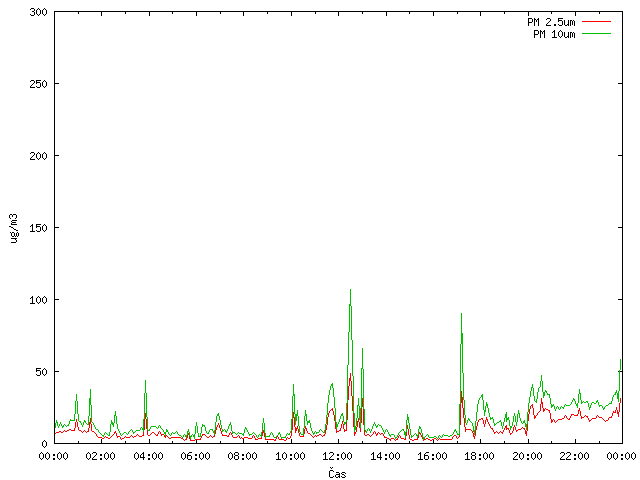
Task: Click the Čas x-axis title
Action: [x=337, y=473]
